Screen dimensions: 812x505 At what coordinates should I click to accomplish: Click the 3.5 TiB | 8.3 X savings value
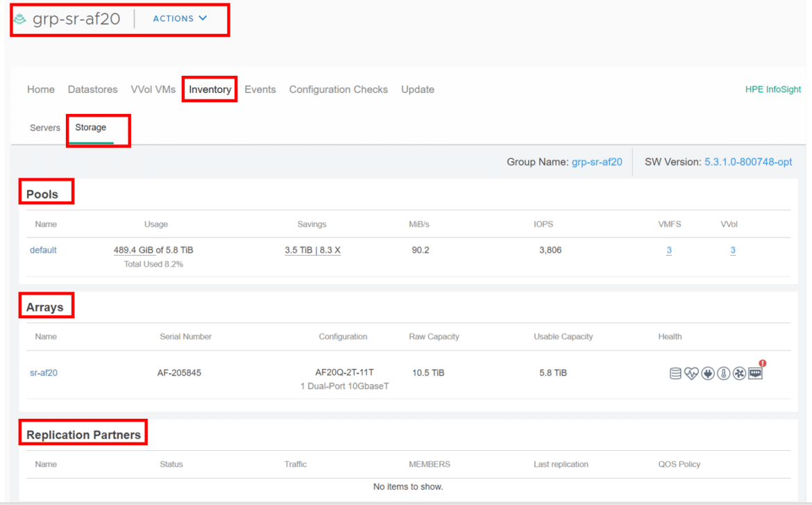312,250
